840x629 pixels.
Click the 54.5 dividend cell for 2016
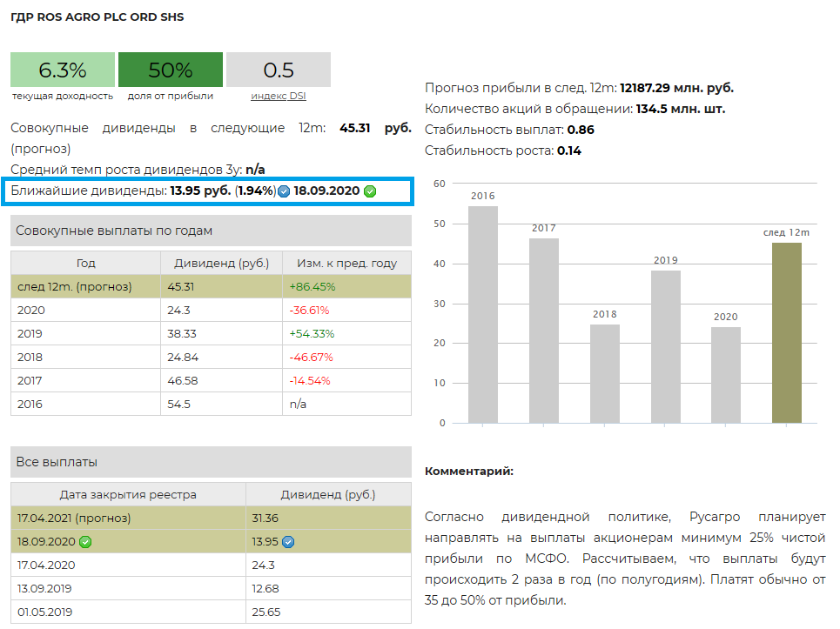tap(221, 405)
